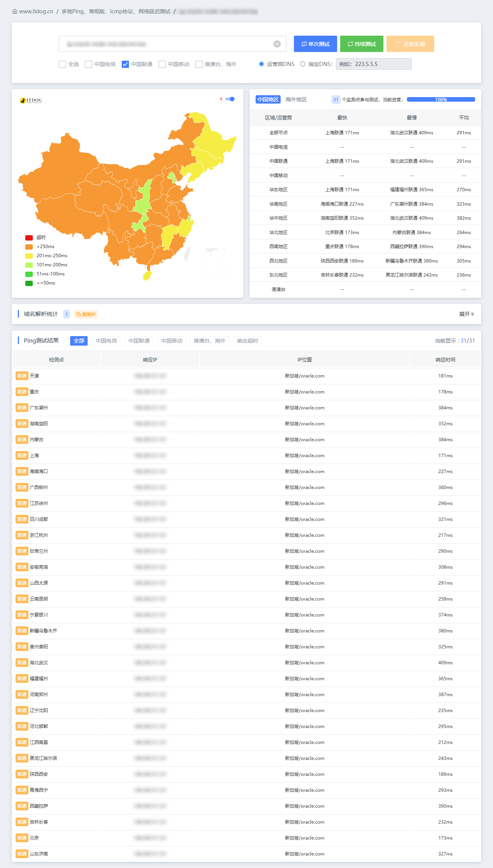Viewport: 493px width, 868px height.
Task: Filter Ping results by 港澳台、海外
Action: [209, 341]
